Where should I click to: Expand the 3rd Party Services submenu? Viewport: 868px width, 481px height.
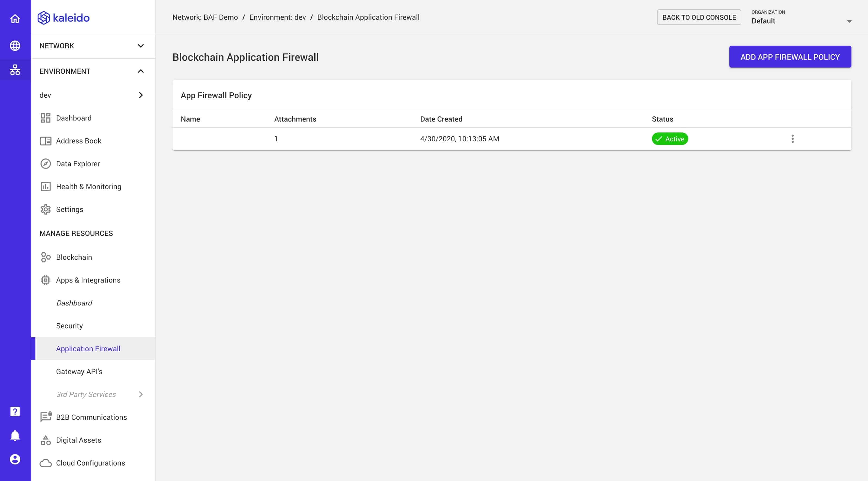pyautogui.click(x=141, y=394)
